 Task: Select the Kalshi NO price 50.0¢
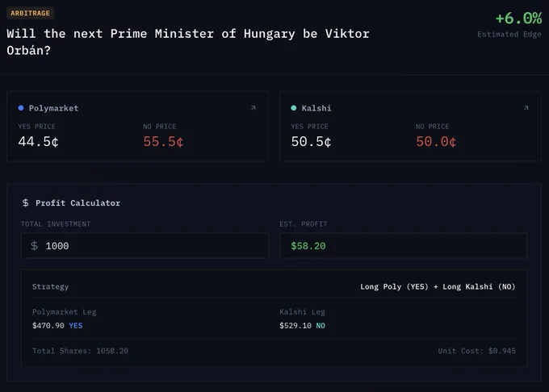pos(436,142)
